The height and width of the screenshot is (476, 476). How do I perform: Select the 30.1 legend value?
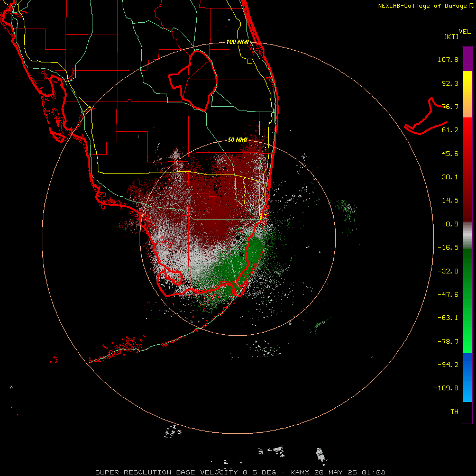[x=450, y=177]
